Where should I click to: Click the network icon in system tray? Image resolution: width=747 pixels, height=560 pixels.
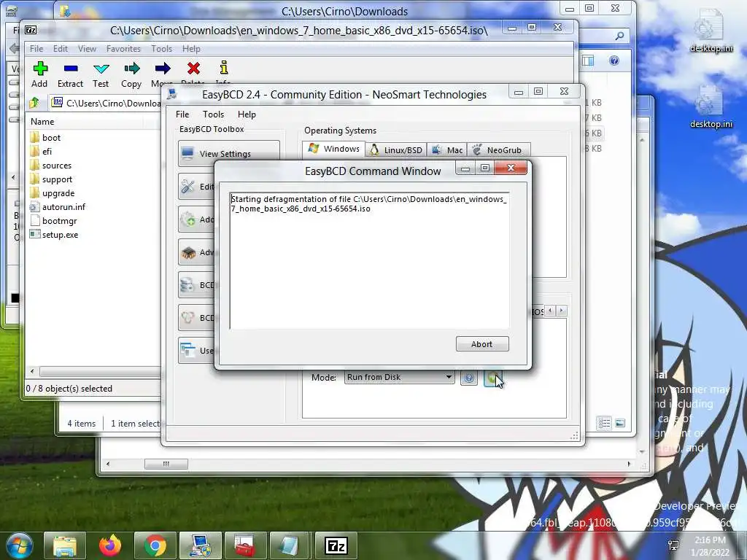pyautogui.click(x=673, y=545)
